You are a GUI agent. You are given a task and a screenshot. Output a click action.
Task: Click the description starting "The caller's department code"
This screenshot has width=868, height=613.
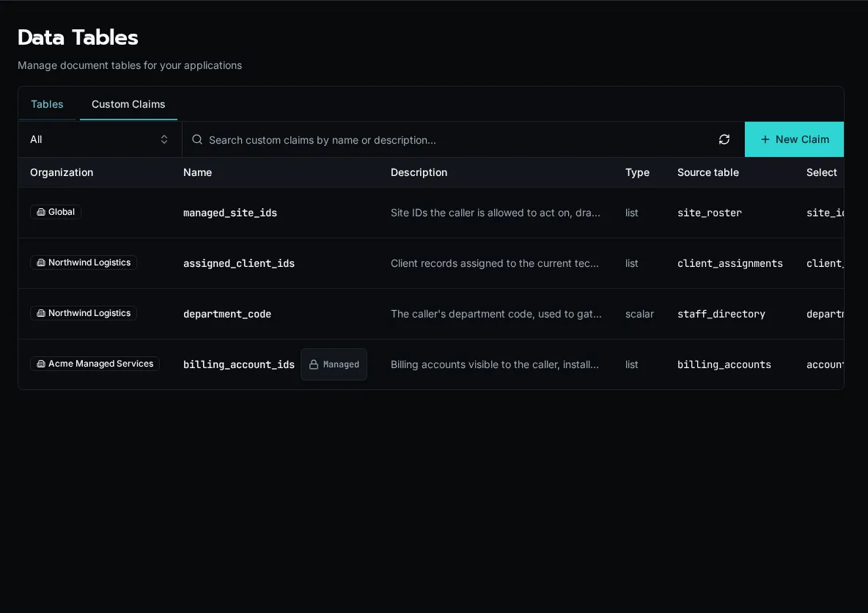[x=496, y=314]
